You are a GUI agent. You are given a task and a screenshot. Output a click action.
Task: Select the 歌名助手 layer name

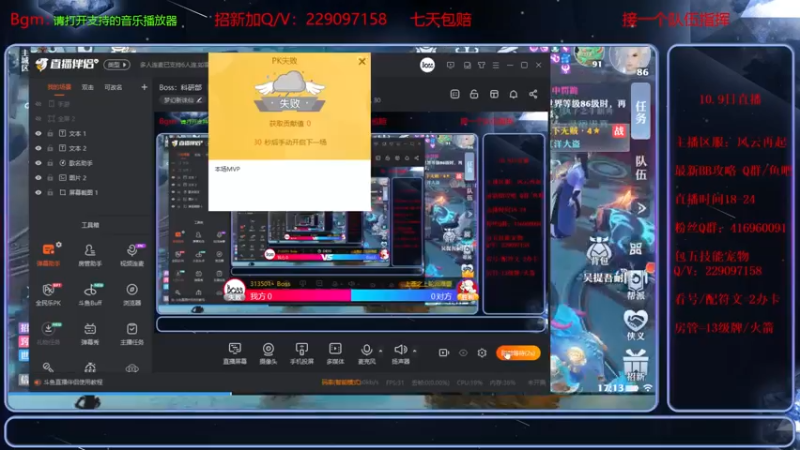tap(81, 163)
